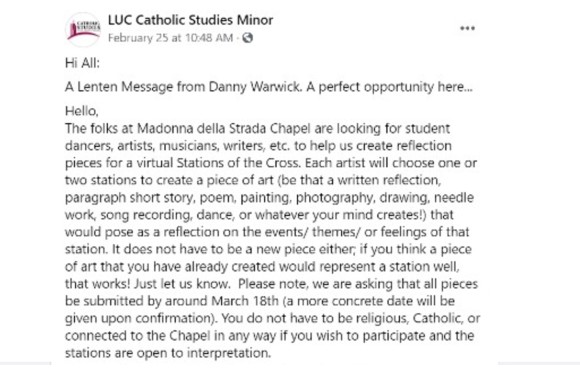580x380 pixels.
Task: Open the three-dot post options menu
Action: (467, 28)
